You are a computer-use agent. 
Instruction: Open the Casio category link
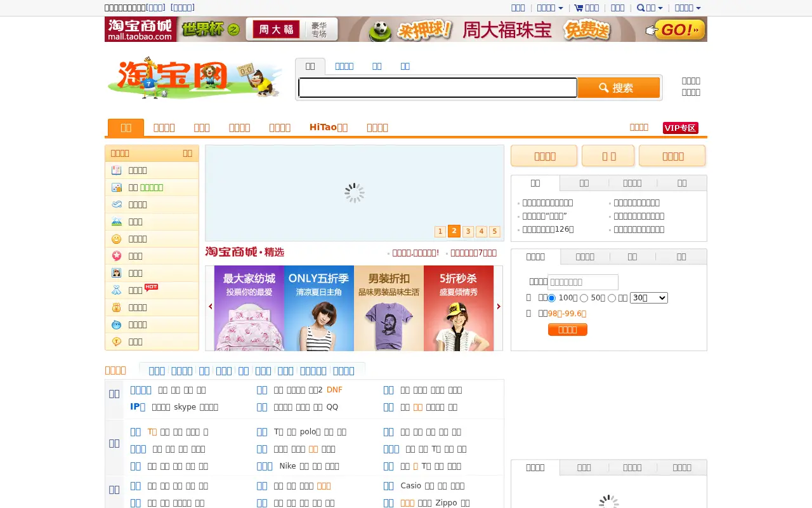tap(411, 486)
